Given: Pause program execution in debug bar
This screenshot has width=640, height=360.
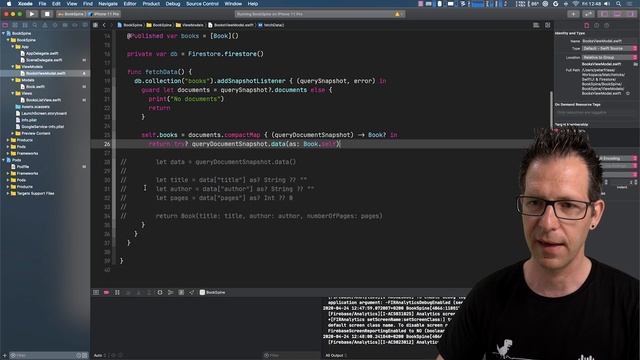Looking at the screenshot, I should click(x=117, y=292).
